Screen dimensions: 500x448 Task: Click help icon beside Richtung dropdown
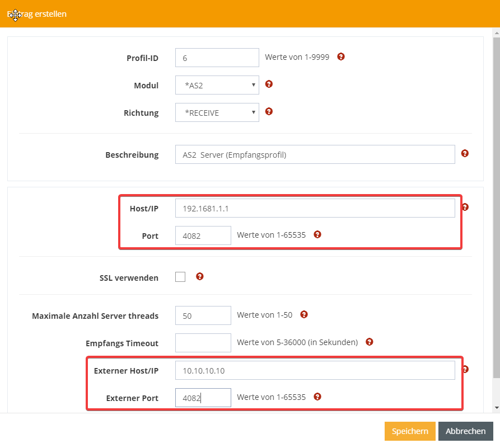pos(269,112)
